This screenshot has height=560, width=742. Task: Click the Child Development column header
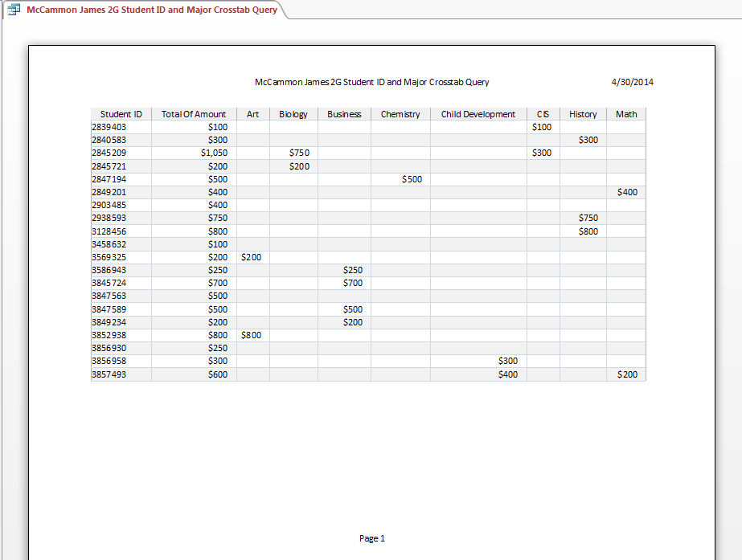[478, 114]
